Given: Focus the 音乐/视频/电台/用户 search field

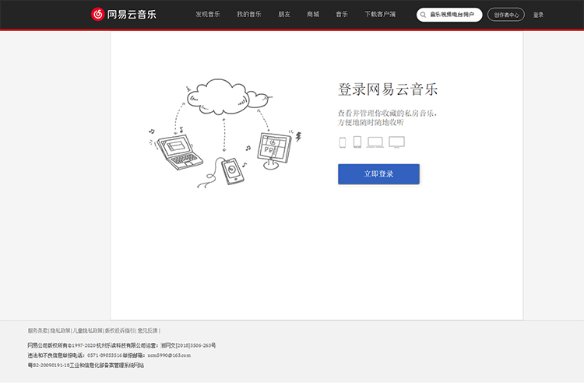Looking at the screenshot, I should click(449, 15).
